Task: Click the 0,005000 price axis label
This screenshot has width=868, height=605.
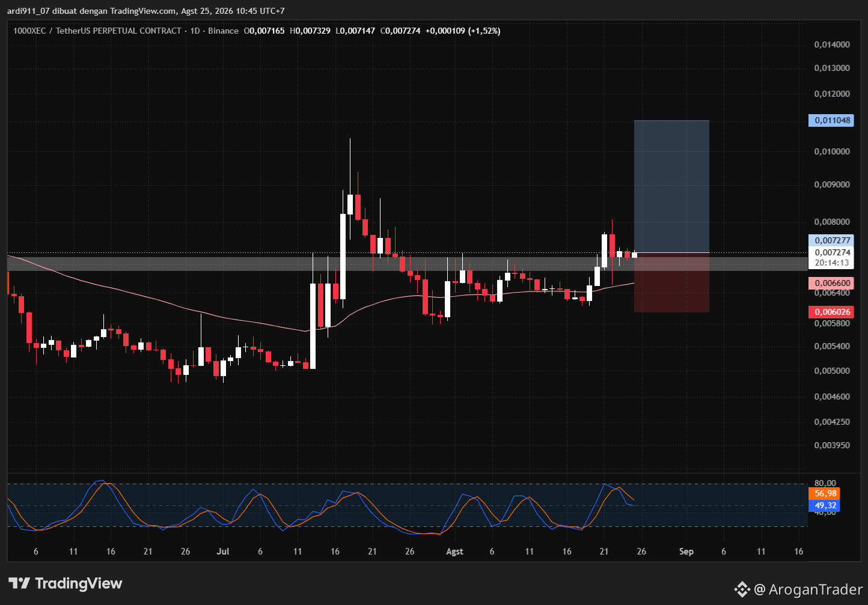Action: click(832, 371)
